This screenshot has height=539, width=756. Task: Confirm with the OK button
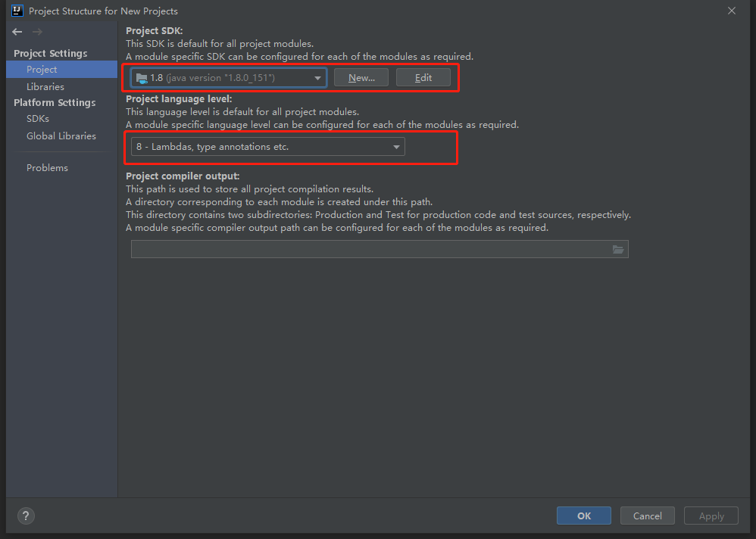tap(583, 516)
